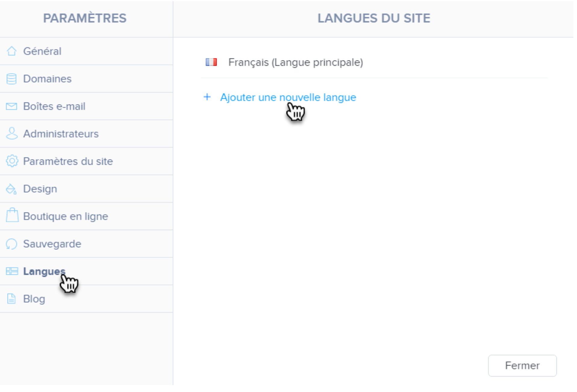The height and width of the screenshot is (392, 577).
Task: Open the Boîtes e-mail section
Action: 54,106
